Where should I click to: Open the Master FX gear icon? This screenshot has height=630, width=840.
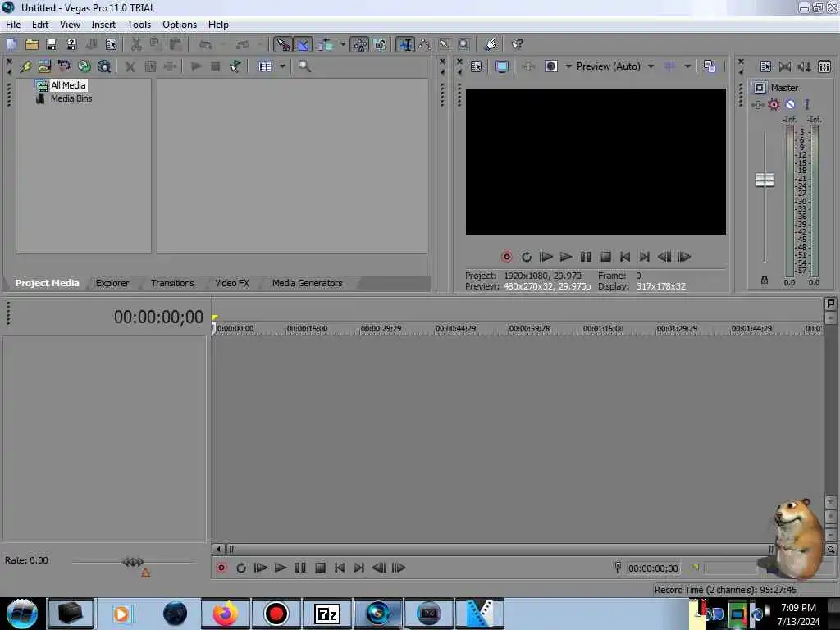point(774,104)
